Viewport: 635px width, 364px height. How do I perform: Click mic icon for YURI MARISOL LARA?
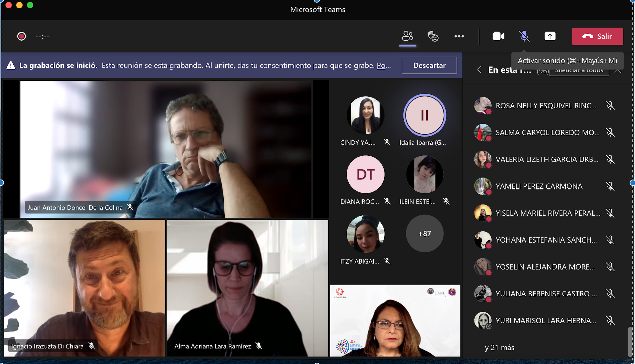pos(610,320)
